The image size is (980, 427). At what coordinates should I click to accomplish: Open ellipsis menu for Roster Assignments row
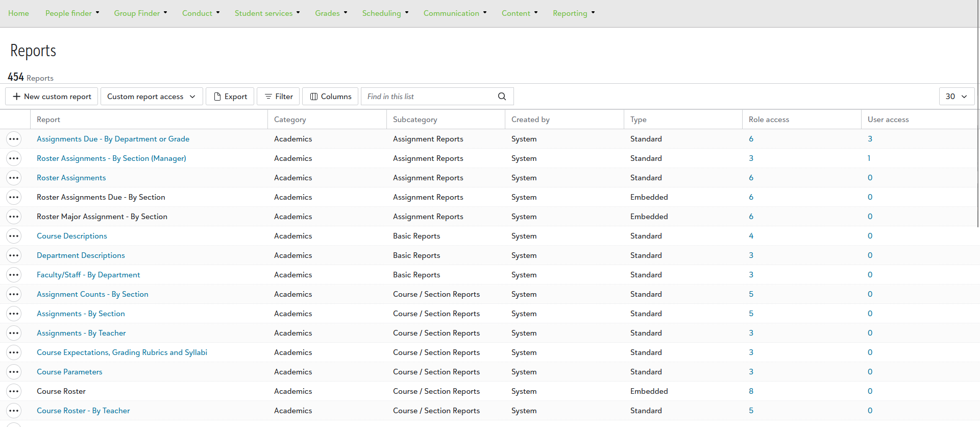[14, 178]
